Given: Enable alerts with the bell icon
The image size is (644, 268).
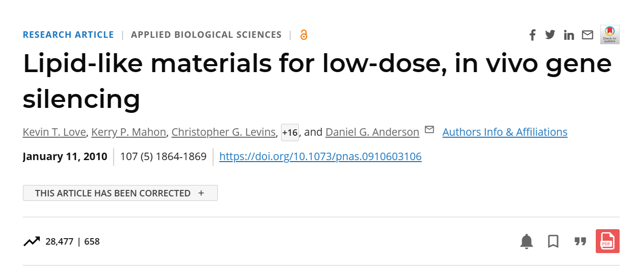Looking at the screenshot, I should point(526,242).
